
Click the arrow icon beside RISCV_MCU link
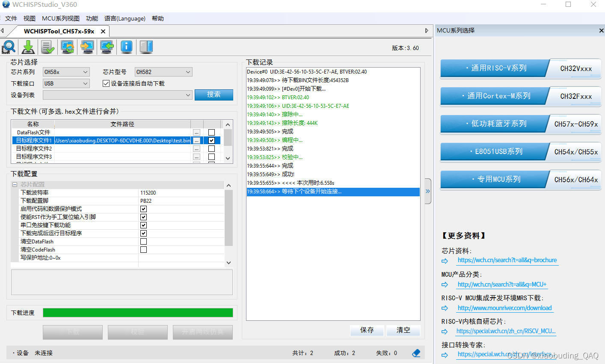pos(445,331)
